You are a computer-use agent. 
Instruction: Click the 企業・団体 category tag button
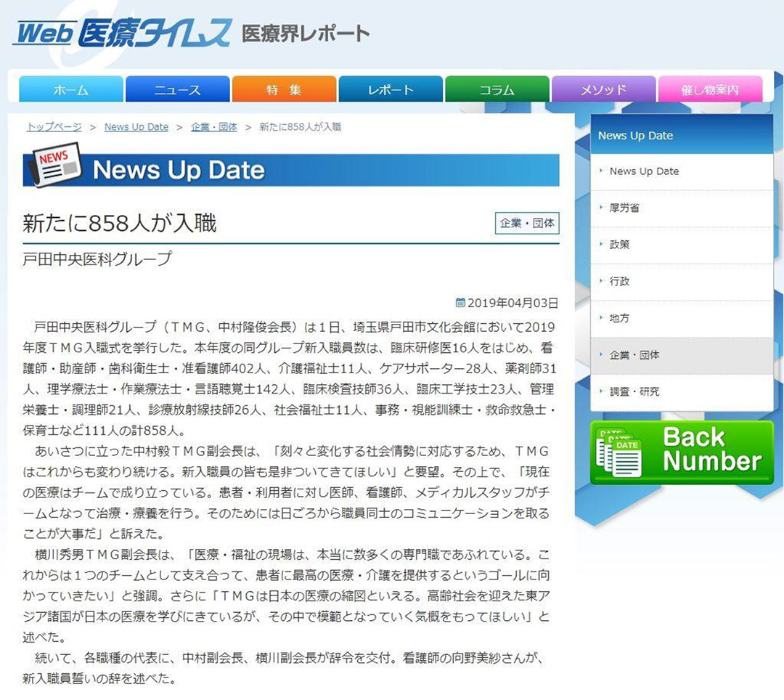click(527, 223)
